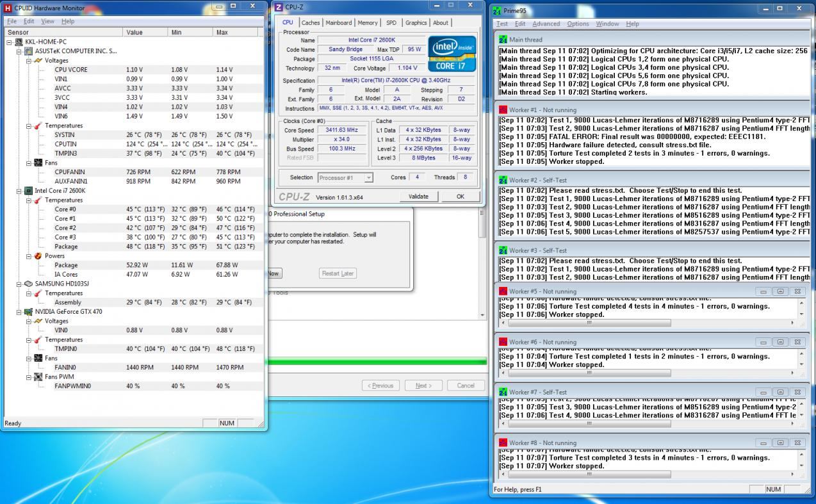Click the Prime95 title bar icon
This screenshot has height=504, width=816.
(x=498, y=10)
